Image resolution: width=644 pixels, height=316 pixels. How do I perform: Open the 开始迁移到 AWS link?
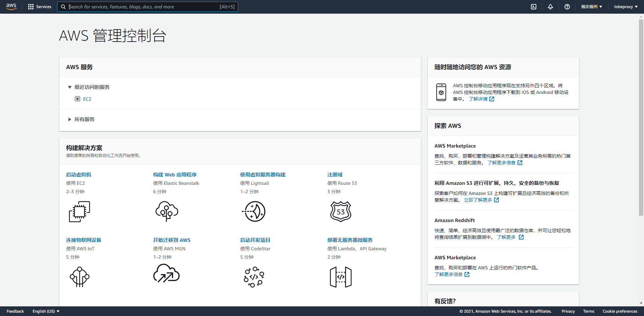(x=172, y=240)
